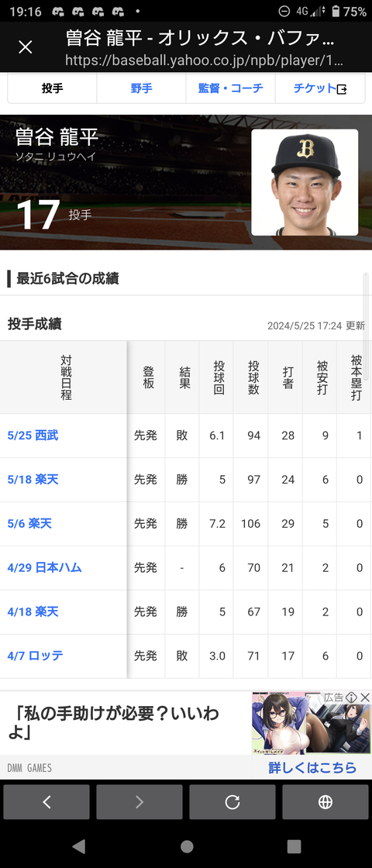Viewport: 372px width, 868px height.
Task: Tap the 最近6試合の成績 heading
Action: tap(67, 279)
